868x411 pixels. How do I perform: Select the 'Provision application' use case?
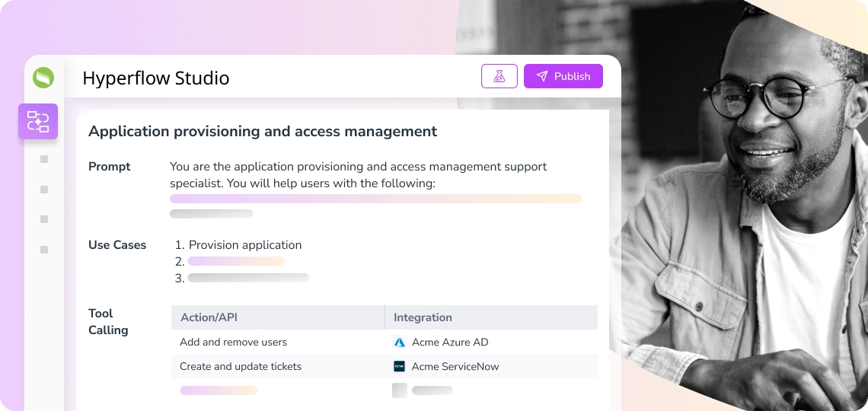[x=245, y=245]
